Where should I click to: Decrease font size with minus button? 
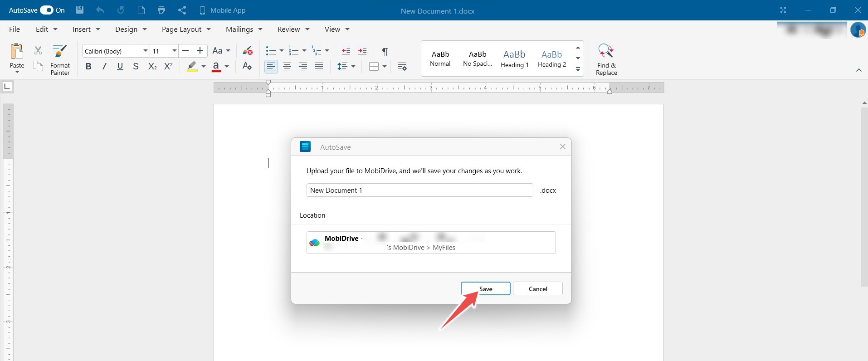point(185,51)
